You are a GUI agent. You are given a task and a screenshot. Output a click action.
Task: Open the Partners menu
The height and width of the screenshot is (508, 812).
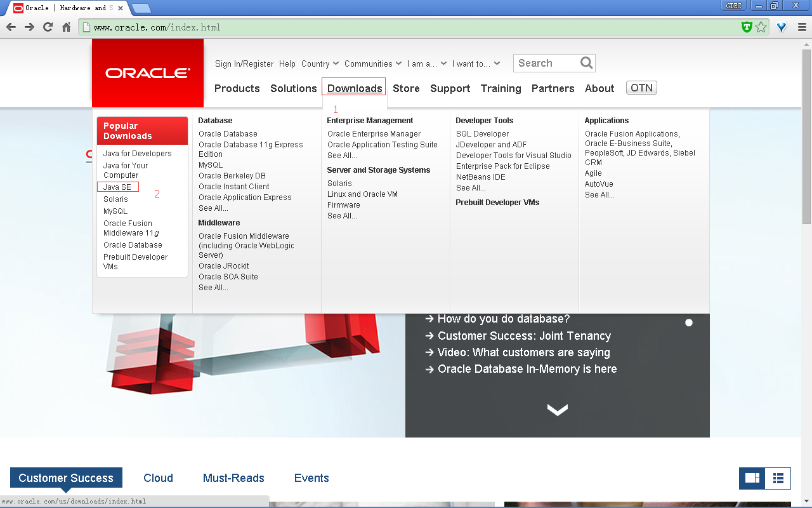(x=553, y=88)
